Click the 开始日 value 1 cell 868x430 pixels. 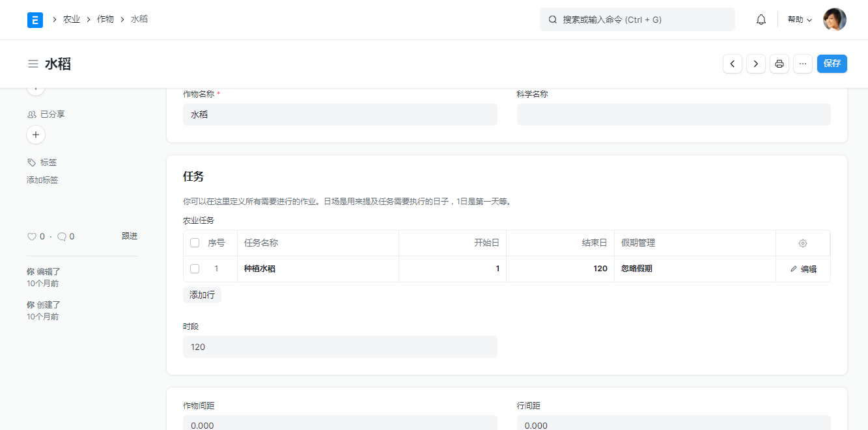(453, 269)
